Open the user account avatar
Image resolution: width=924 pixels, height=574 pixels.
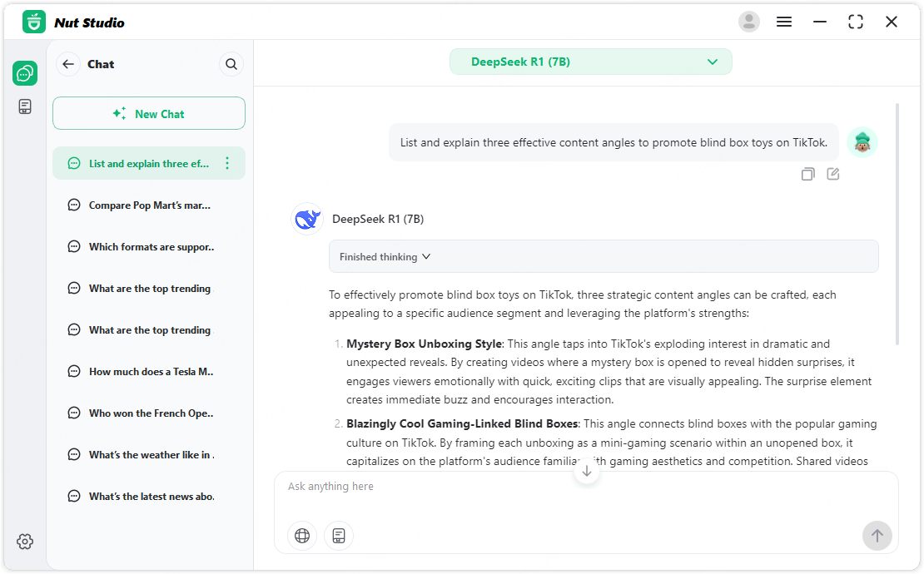tap(749, 22)
